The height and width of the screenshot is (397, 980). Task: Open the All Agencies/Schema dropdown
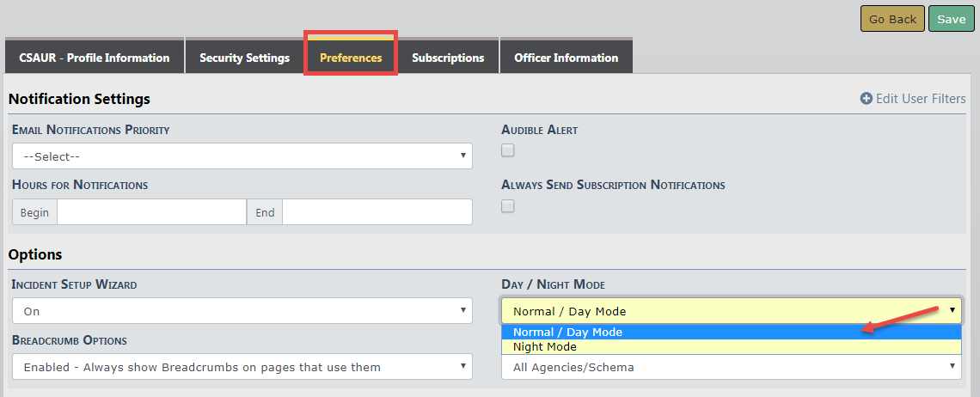point(731,367)
